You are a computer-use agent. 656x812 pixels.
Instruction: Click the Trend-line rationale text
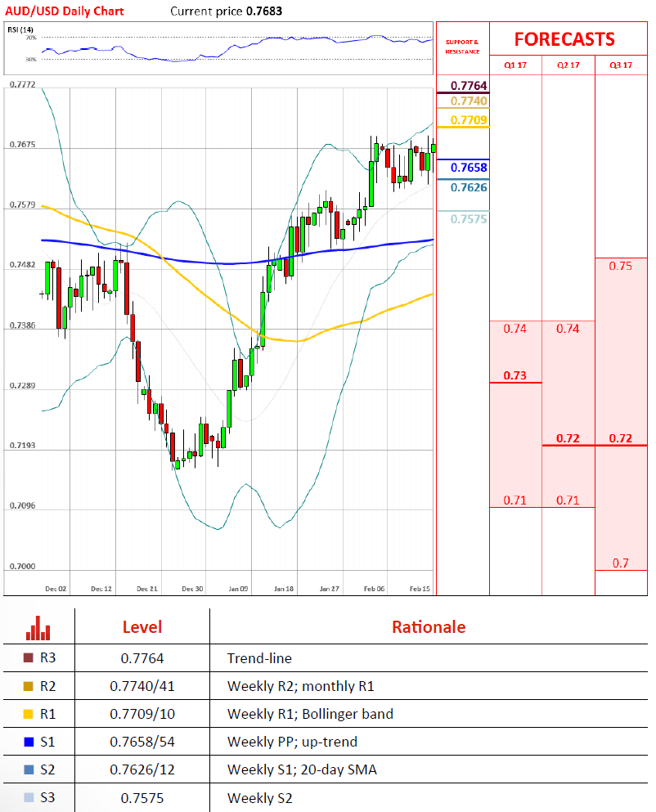click(259, 658)
